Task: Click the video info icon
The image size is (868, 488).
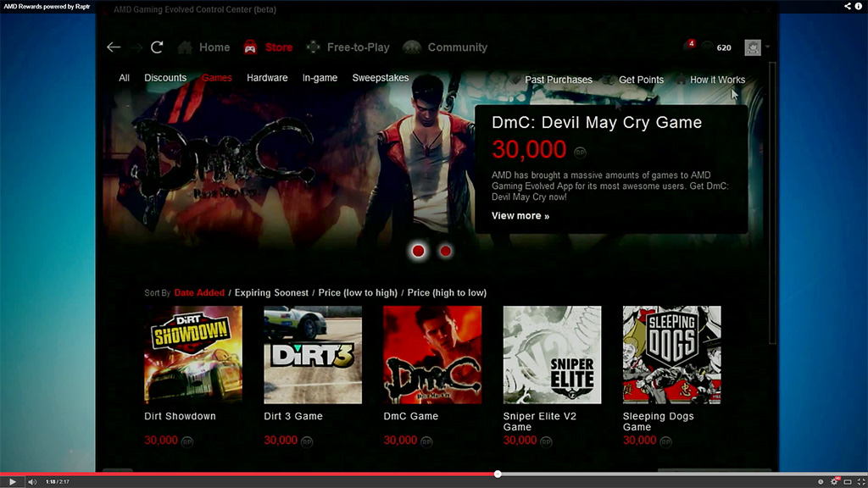Action: [859, 6]
